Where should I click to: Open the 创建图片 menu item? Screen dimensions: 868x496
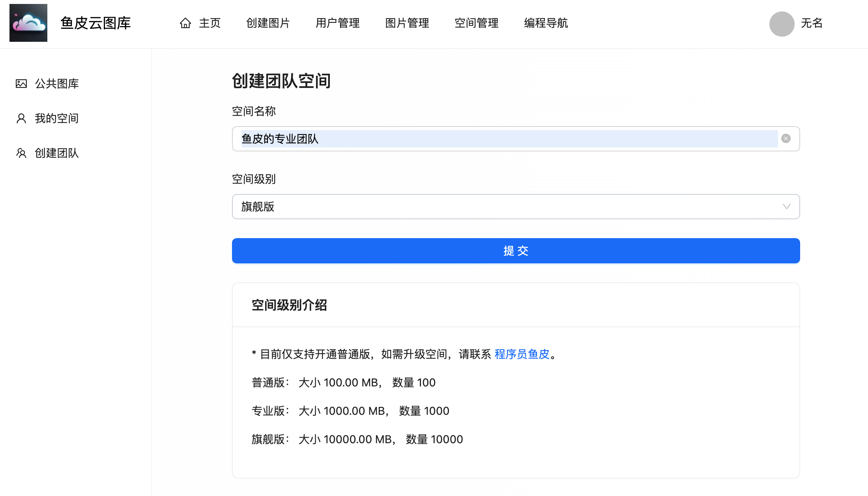point(268,23)
